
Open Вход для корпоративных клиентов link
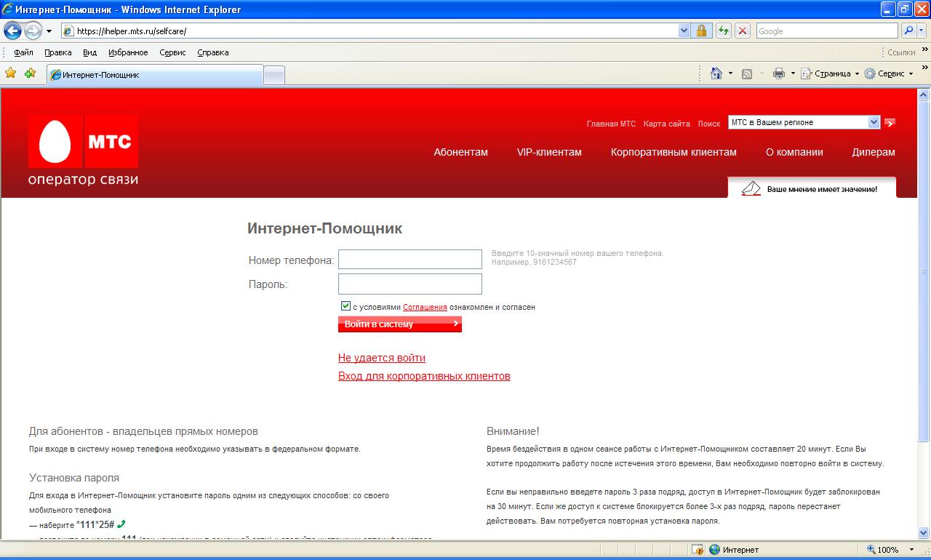[424, 376]
